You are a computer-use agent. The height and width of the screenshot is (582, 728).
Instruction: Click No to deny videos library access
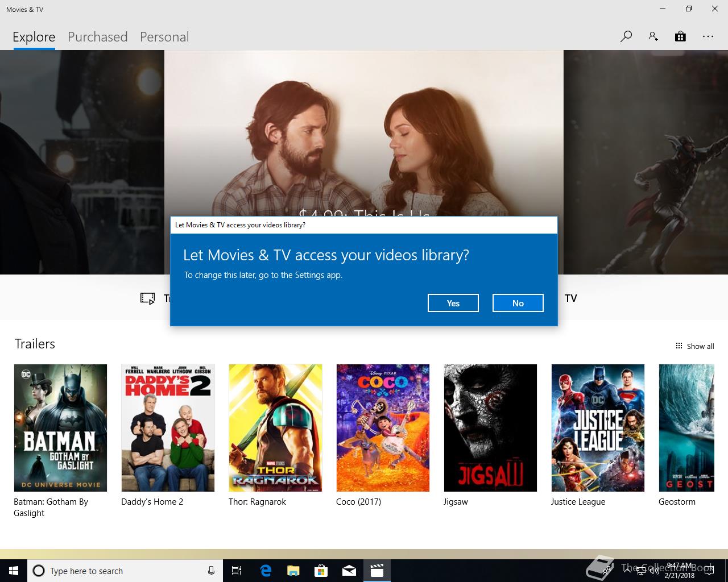[x=518, y=303]
